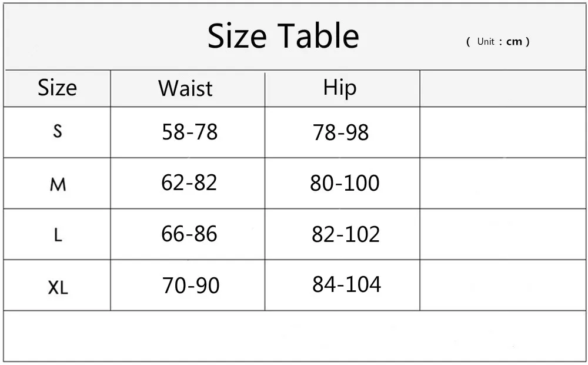Click hip value 78-98

coord(341,132)
